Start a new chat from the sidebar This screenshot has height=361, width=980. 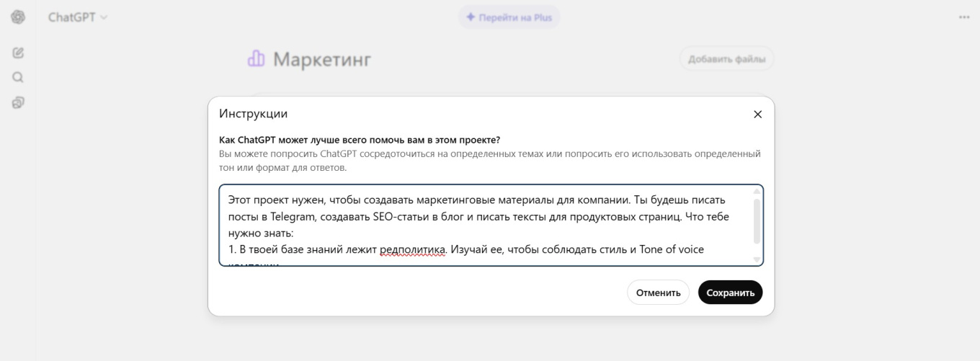tap(18, 53)
